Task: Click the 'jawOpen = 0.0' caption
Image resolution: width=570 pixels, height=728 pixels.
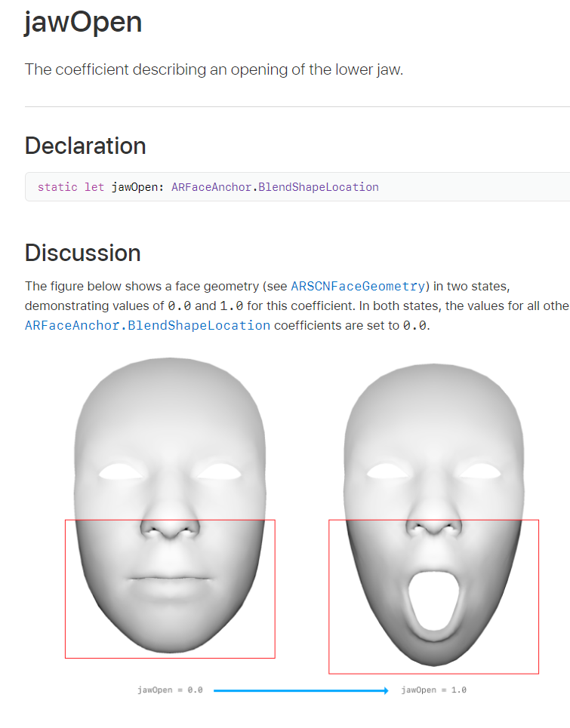Action: 170,690
